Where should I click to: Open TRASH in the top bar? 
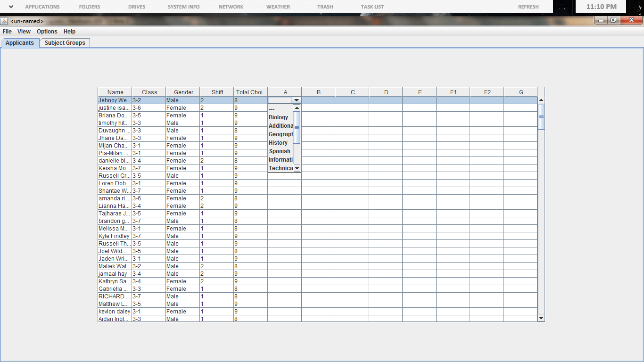coord(325,7)
